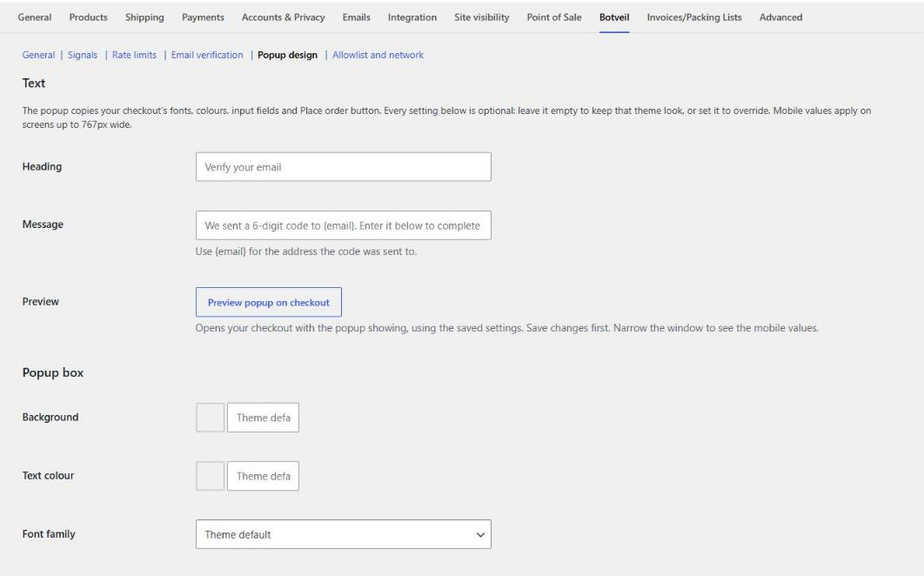Click the 'Font family' field label
Image resolution: width=924 pixels, height=576 pixels.
coord(49,534)
